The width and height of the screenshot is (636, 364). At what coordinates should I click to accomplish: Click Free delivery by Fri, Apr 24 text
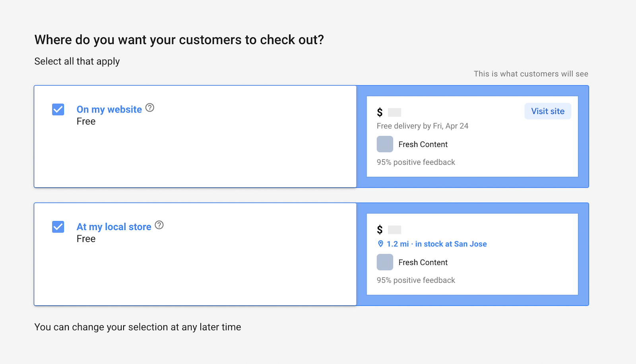click(423, 126)
